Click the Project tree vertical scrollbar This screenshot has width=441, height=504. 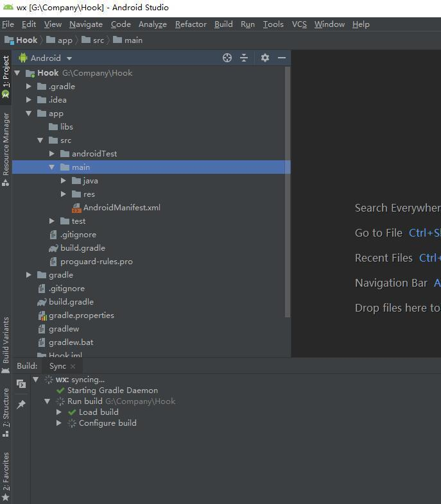(288, 192)
